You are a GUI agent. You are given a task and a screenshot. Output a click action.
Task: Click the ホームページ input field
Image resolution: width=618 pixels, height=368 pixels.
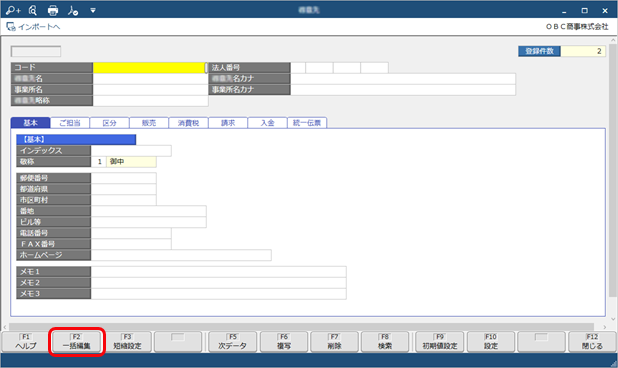pyautogui.click(x=181, y=255)
